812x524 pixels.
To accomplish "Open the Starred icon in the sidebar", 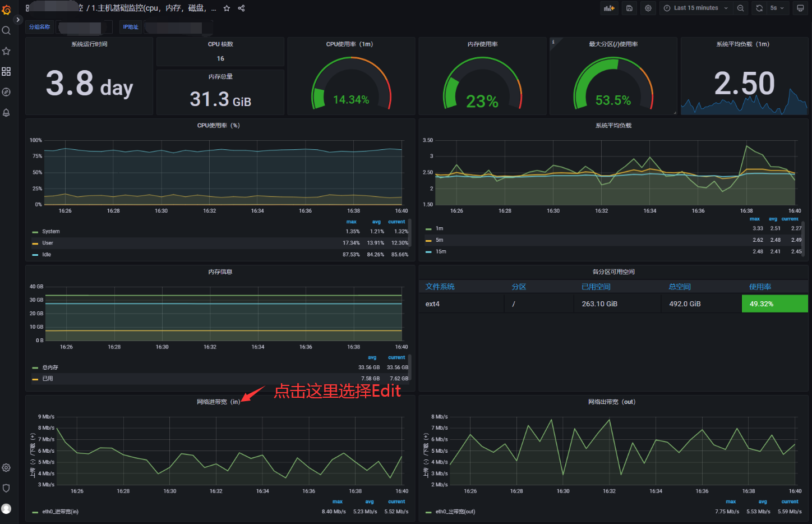I will (6, 51).
